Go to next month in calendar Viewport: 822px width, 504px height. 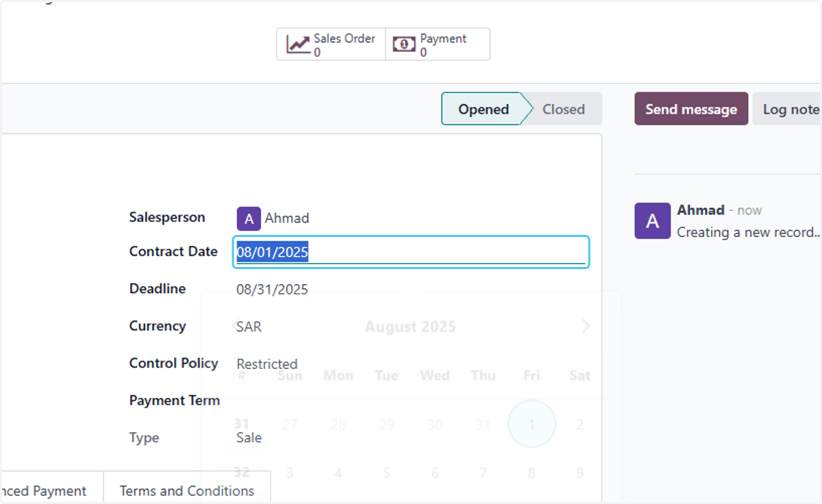click(x=586, y=326)
